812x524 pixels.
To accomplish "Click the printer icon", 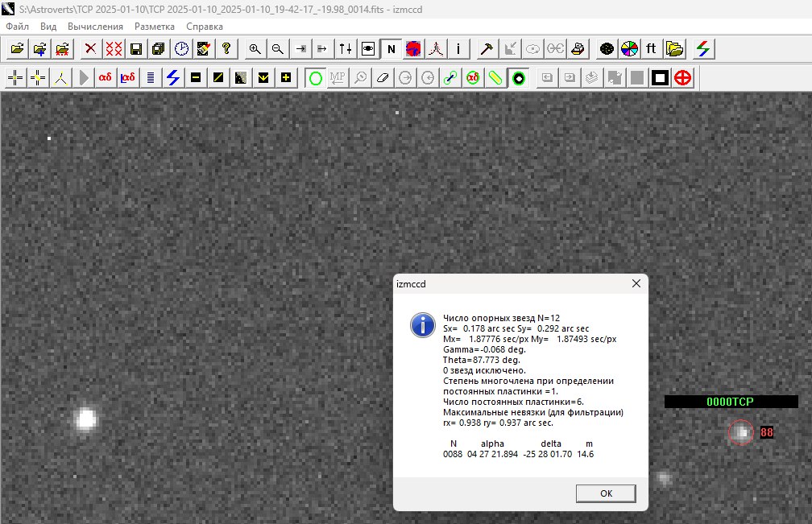I will 578,49.
